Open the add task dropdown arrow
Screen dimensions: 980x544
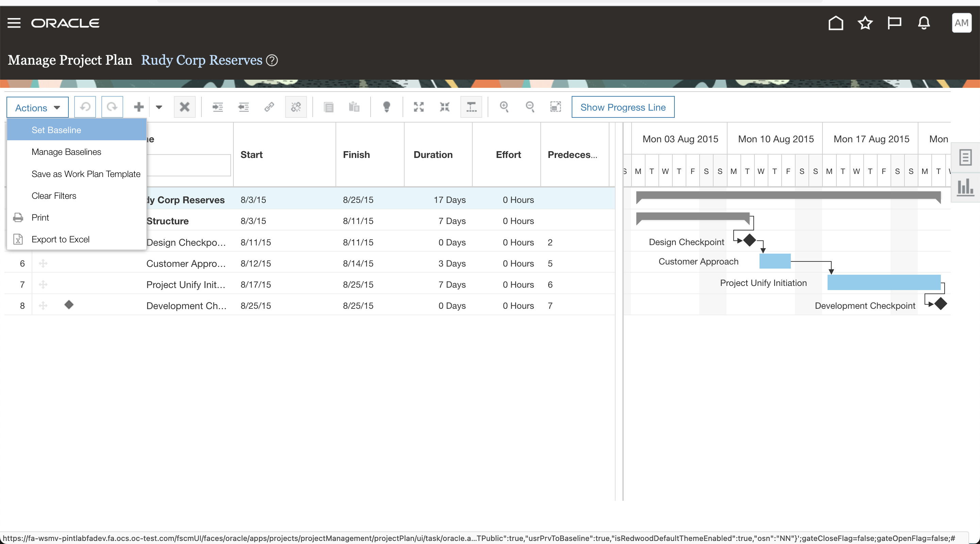[x=159, y=107]
